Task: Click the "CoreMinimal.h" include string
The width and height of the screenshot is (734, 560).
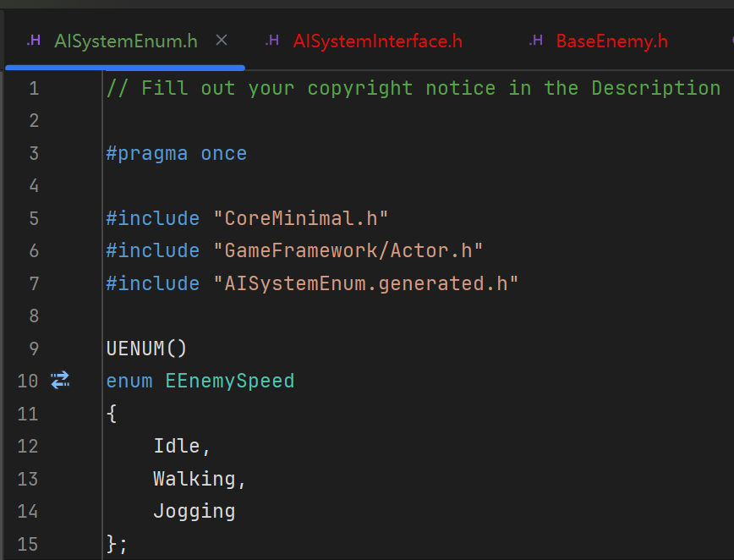Action: pos(300,218)
